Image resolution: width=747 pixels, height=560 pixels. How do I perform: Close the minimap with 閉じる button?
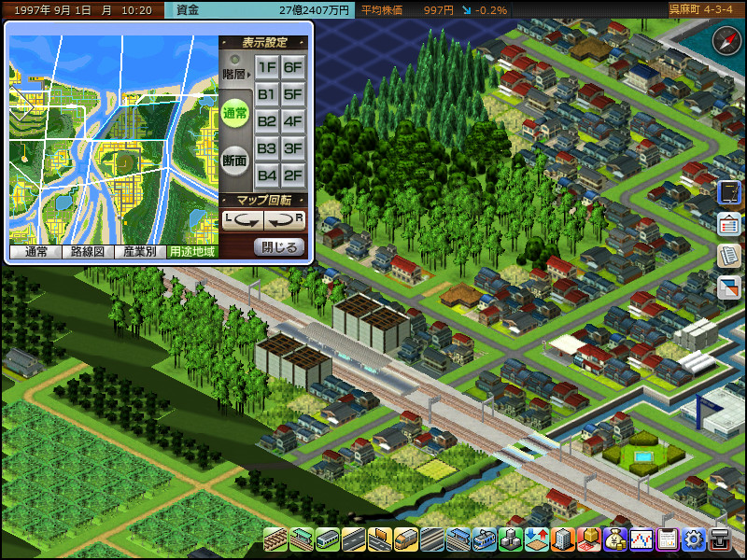click(x=279, y=247)
